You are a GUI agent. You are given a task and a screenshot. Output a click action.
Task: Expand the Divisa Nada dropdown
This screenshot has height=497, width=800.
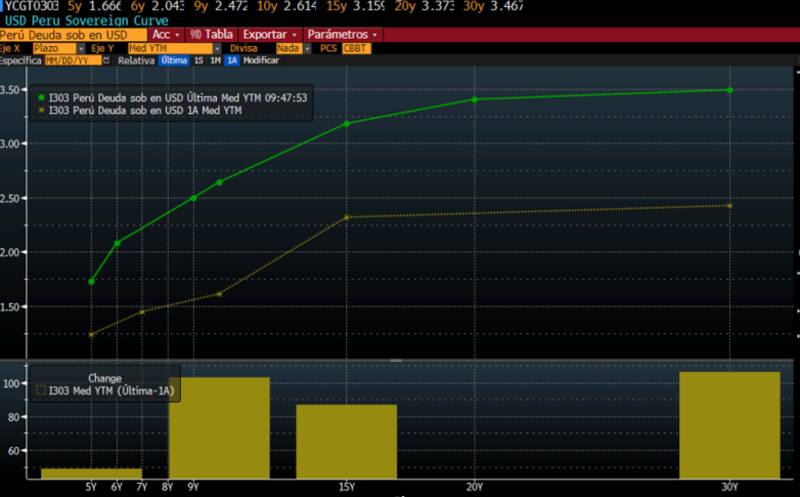coord(288,47)
